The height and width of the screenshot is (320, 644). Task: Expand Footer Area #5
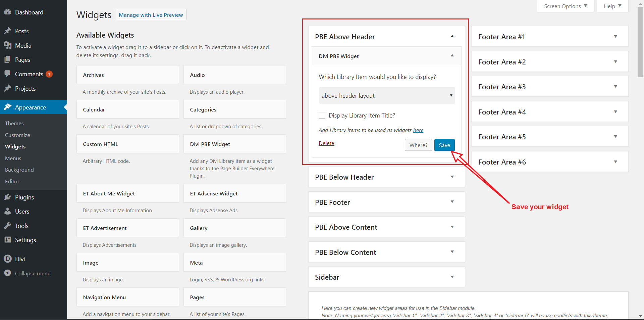[x=615, y=137]
